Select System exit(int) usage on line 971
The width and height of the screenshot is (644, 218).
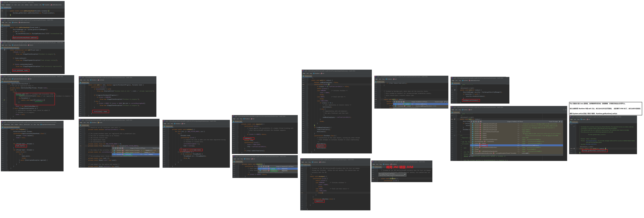click(516, 145)
